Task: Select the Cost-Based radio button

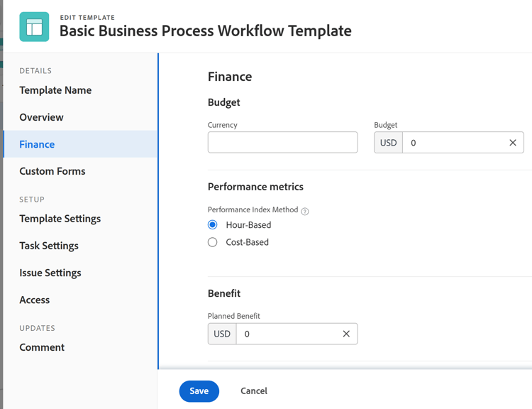Action: pyautogui.click(x=213, y=242)
